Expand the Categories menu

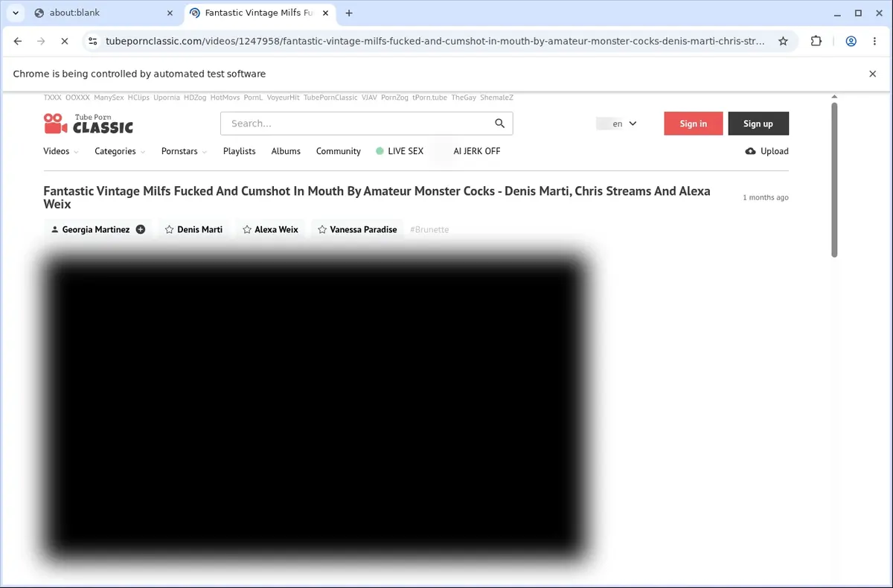click(119, 151)
